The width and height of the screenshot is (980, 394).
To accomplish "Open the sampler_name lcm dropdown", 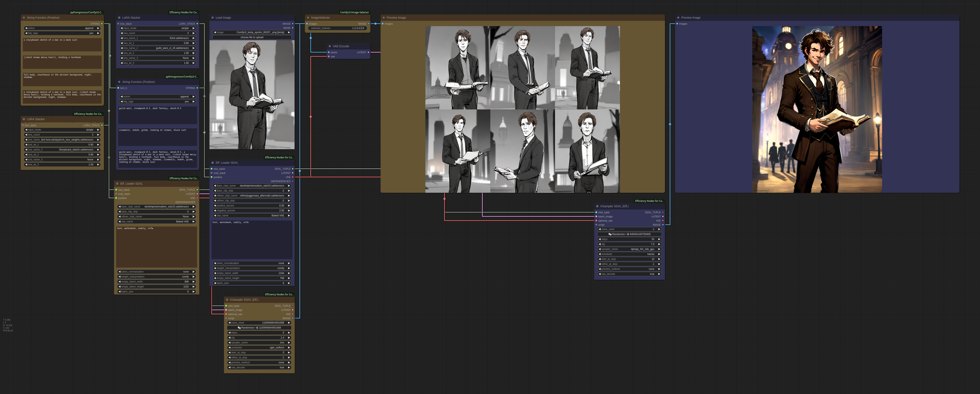I will coord(259,343).
